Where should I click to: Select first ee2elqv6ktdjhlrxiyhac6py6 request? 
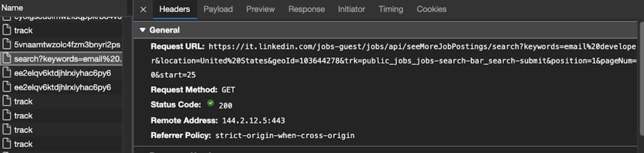click(61, 73)
